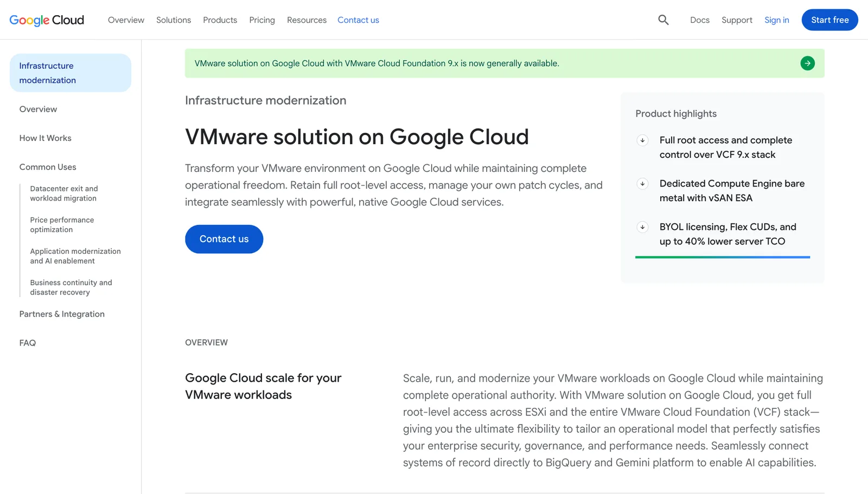The image size is (868, 494).
Task: Jump to How It Works section
Action: 45,138
